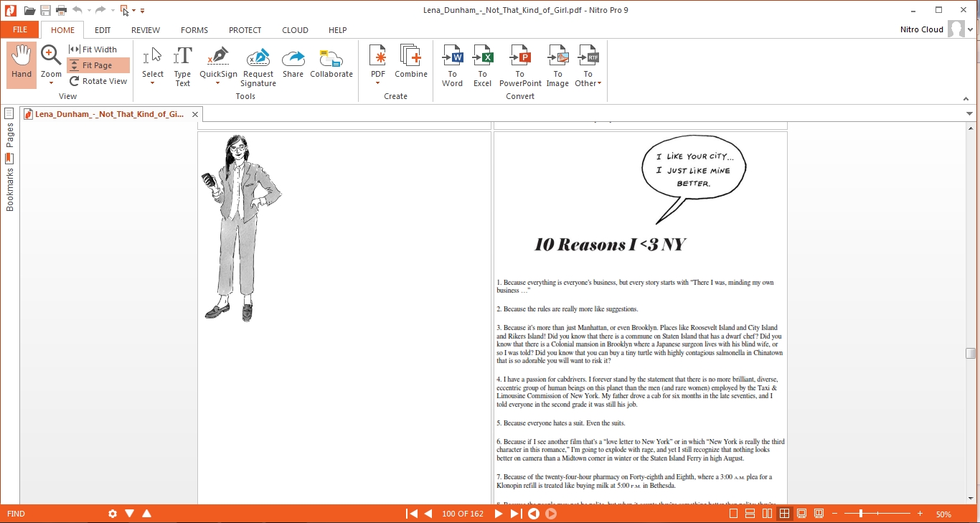The width and height of the screenshot is (980, 523).
Task: Open find settings gear
Action: pos(113,514)
